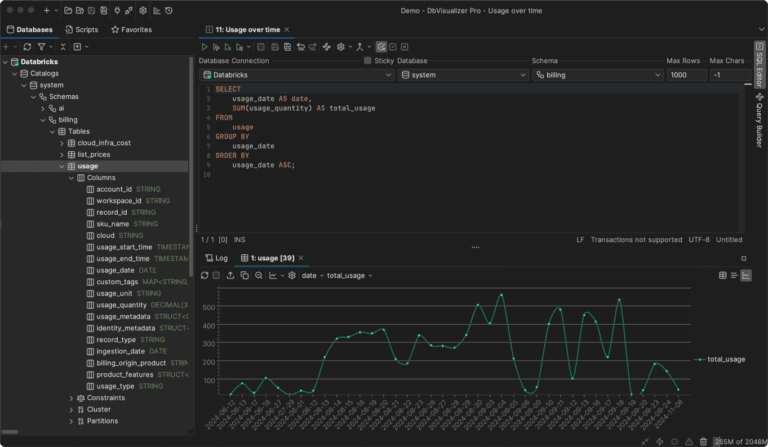Open the Log tab
The image size is (768, 447).
click(x=217, y=258)
